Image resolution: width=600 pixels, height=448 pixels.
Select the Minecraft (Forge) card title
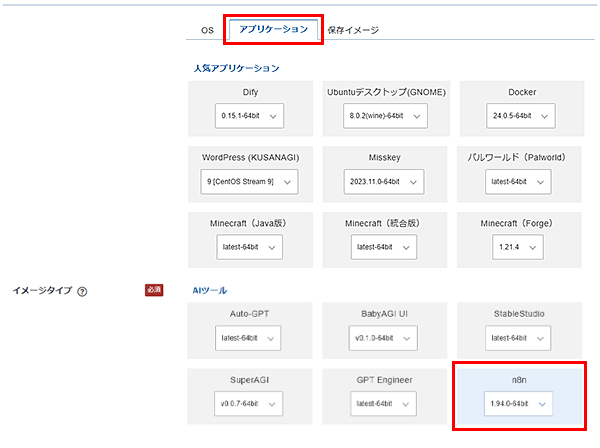coord(516,223)
